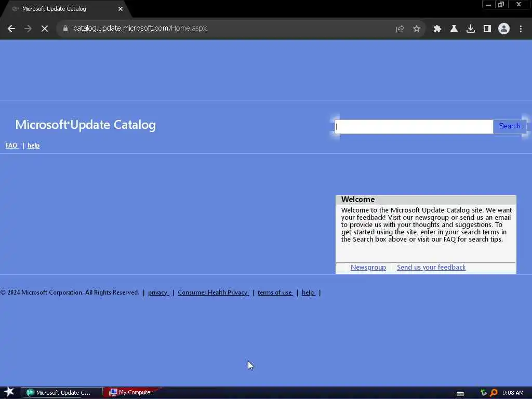
Task: Go back using the browser back arrow
Action: (x=11, y=29)
